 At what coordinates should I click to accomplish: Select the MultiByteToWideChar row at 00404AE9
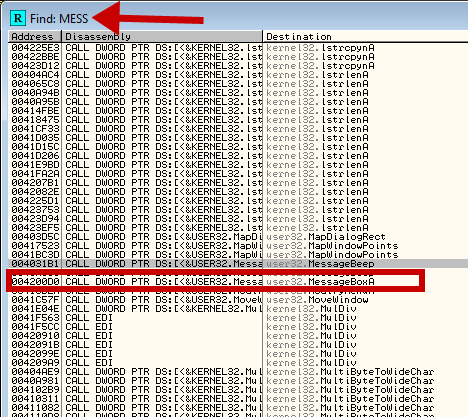[238, 372]
